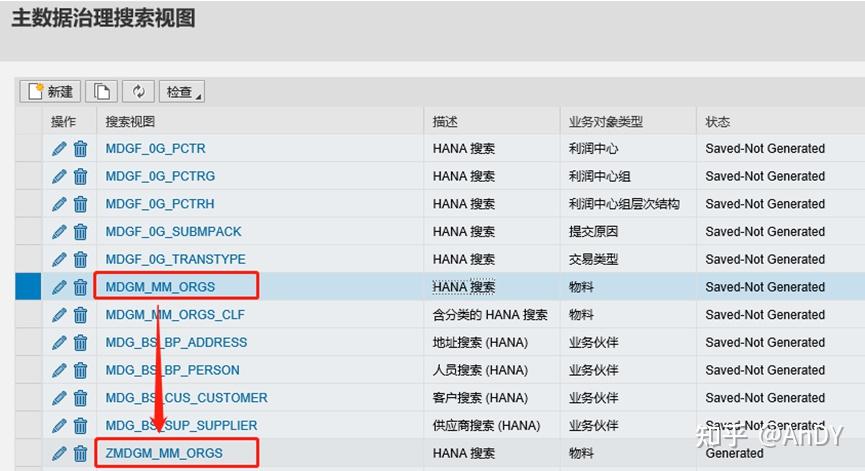Click the 业务对象类型 column header
This screenshot has height=471, width=865.
point(606,121)
